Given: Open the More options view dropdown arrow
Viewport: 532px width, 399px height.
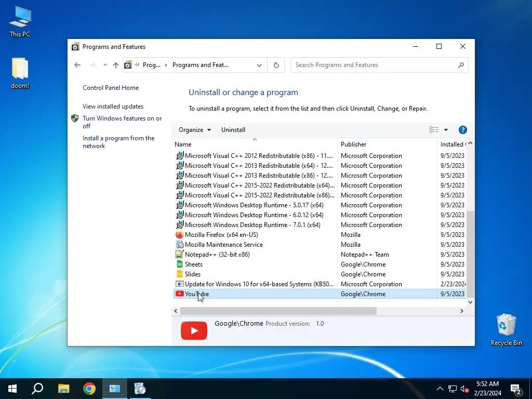Looking at the screenshot, I should click(x=446, y=130).
